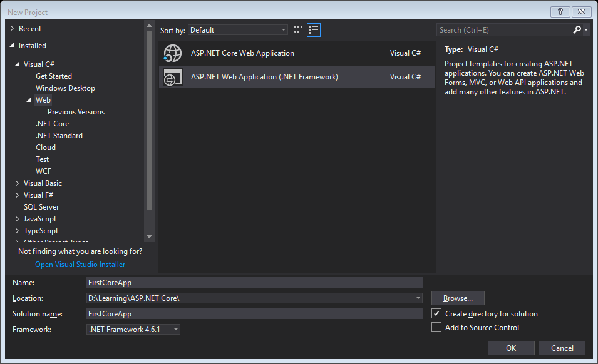This screenshot has height=364, width=598.
Task: Click the ASP.NET Core Web Application globe icon
Action: 172,53
